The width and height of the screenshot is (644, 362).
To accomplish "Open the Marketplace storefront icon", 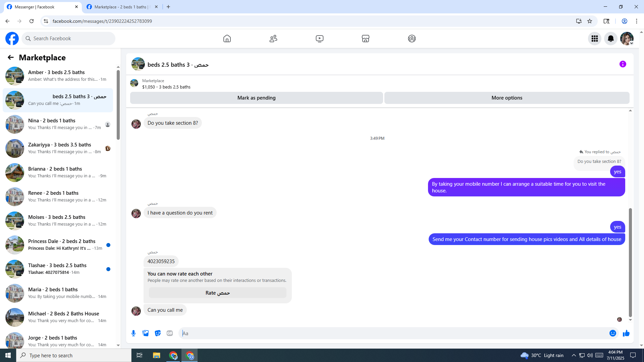I will pos(366,39).
